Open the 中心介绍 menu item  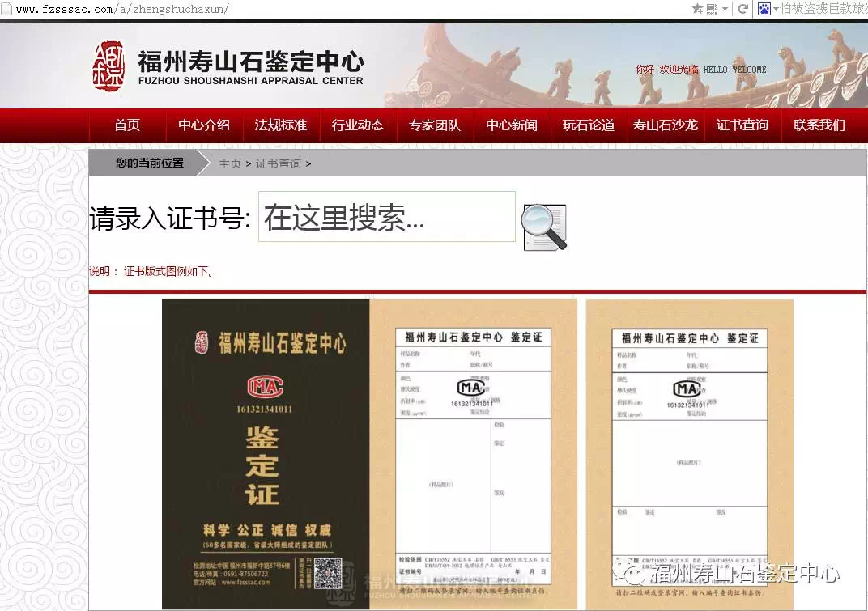[x=204, y=125]
